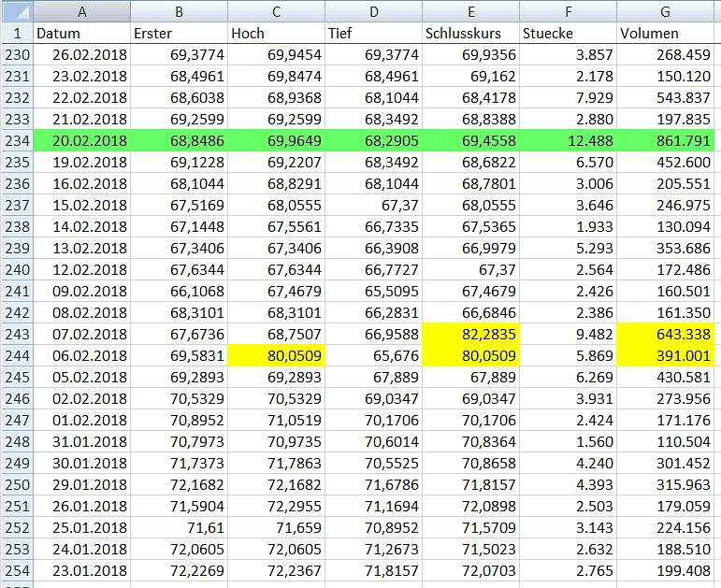This screenshot has width=721, height=588.
Task: Select Erster cell 72,2269
Action: pyautogui.click(x=179, y=570)
